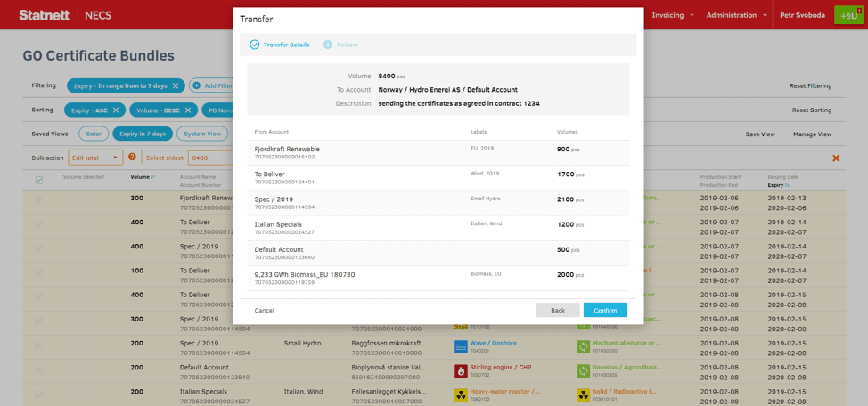Select the Transfer Details step checkmark icon
The width and height of the screenshot is (868, 406).
pos(255,45)
